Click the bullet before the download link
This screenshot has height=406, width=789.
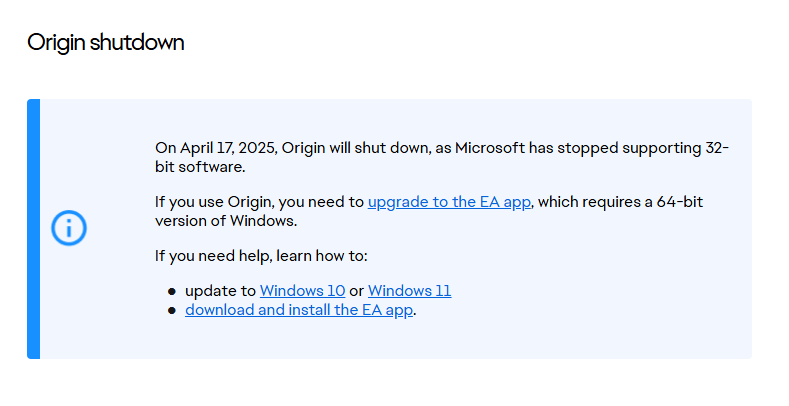(172, 310)
